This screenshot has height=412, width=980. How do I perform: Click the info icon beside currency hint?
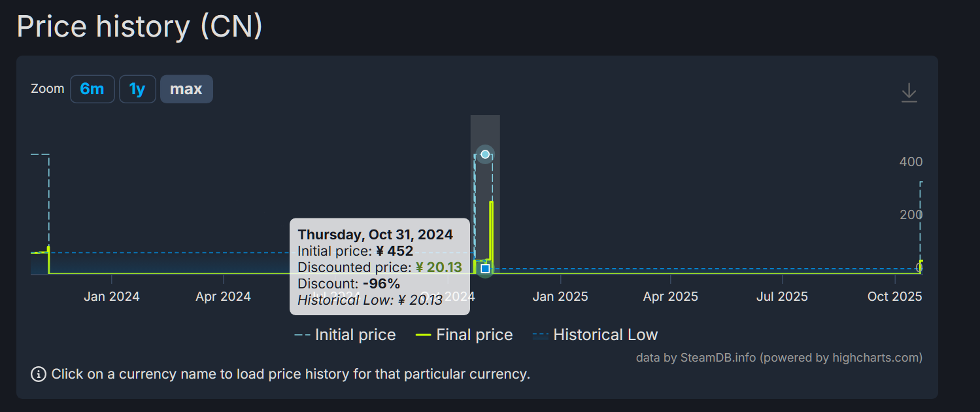click(39, 375)
